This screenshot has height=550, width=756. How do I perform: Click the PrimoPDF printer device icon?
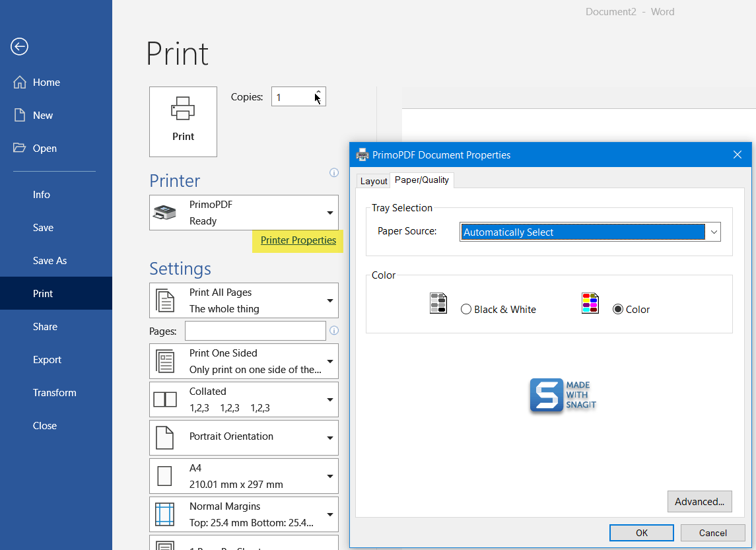[x=165, y=212]
